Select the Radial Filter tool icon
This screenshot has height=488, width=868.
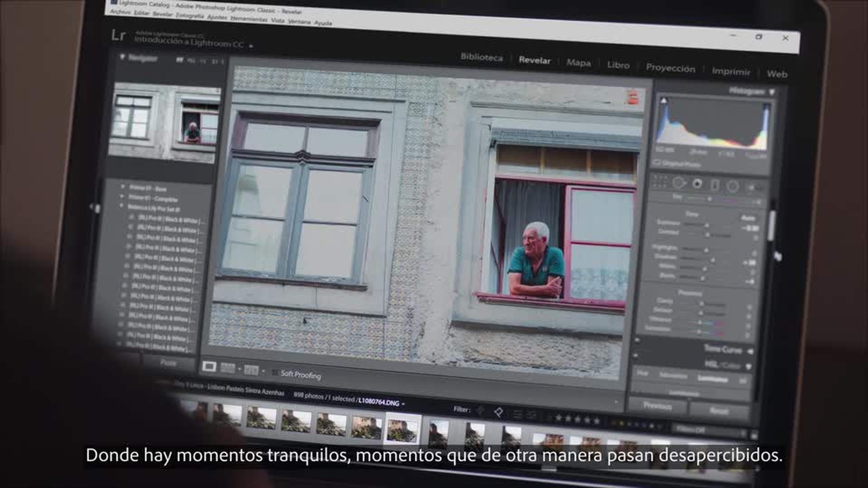click(733, 186)
